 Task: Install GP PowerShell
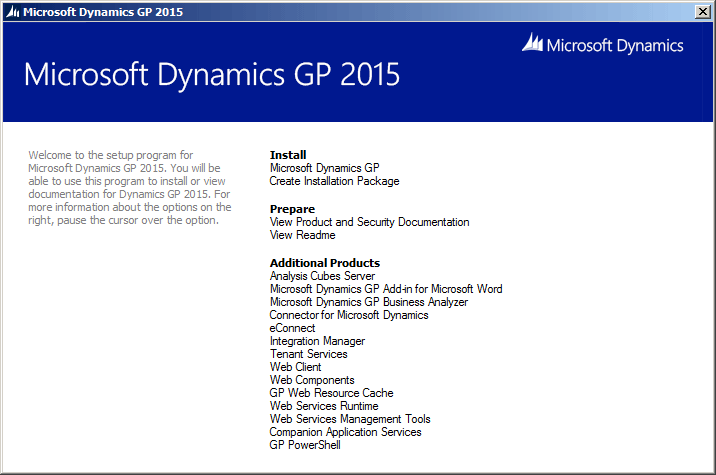pos(305,445)
